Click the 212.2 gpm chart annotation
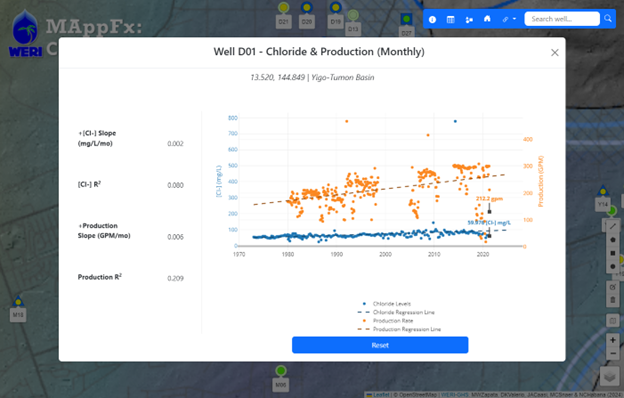This screenshot has width=624, height=398. 489,199
